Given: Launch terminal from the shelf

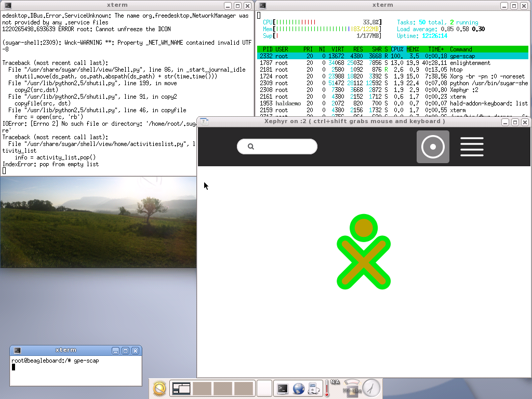Looking at the screenshot, I should (x=282, y=388).
